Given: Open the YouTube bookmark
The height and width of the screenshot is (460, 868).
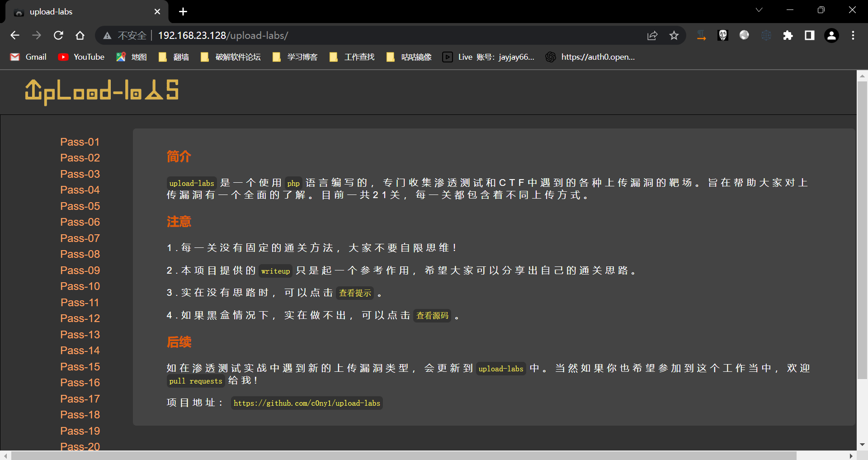Looking at the screenshot, I should [81, 57].
